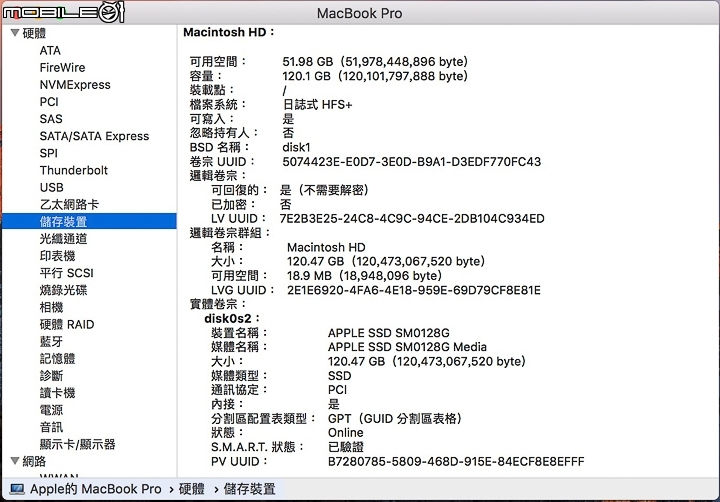
Task: Collapse the 硬體 hardware category triangle
Action: click(15, 33)
